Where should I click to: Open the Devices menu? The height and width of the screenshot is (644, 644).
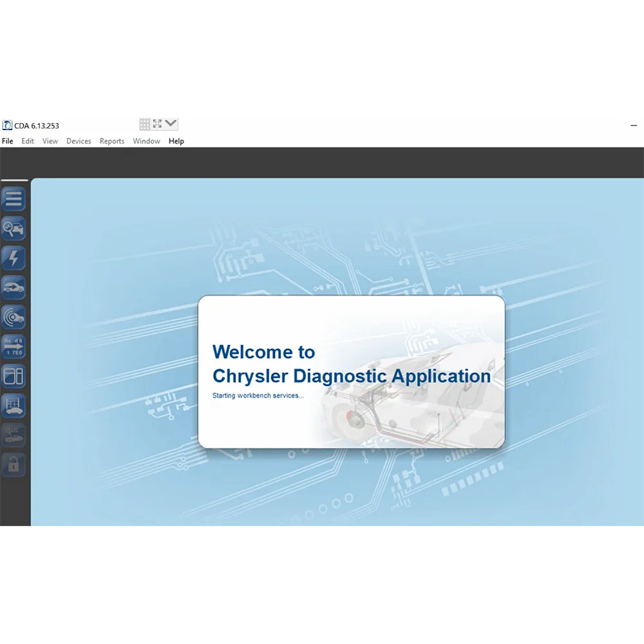click(79, 141)
